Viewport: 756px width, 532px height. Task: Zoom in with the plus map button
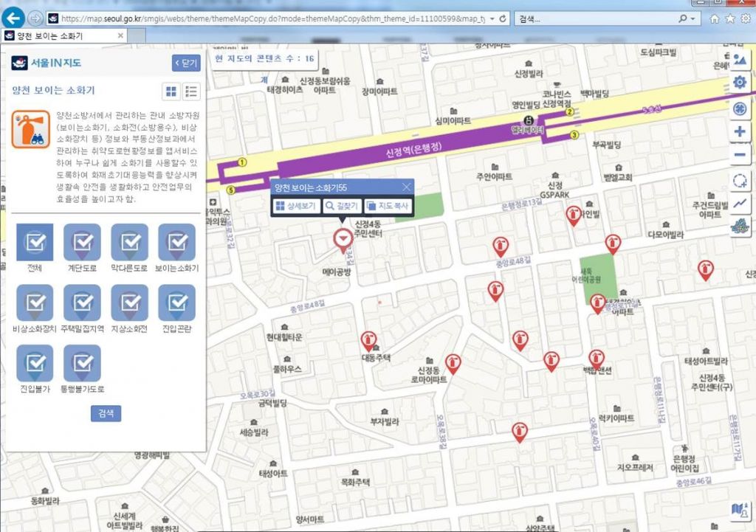click(x=740, y=132)
